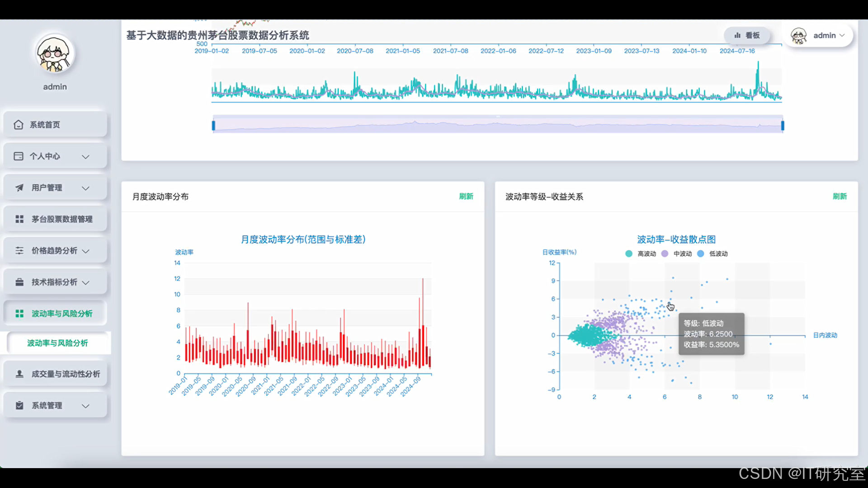Click the paper plane icon beside 用户管理
This screenshot has height=488, width=868.
[19, 188]
